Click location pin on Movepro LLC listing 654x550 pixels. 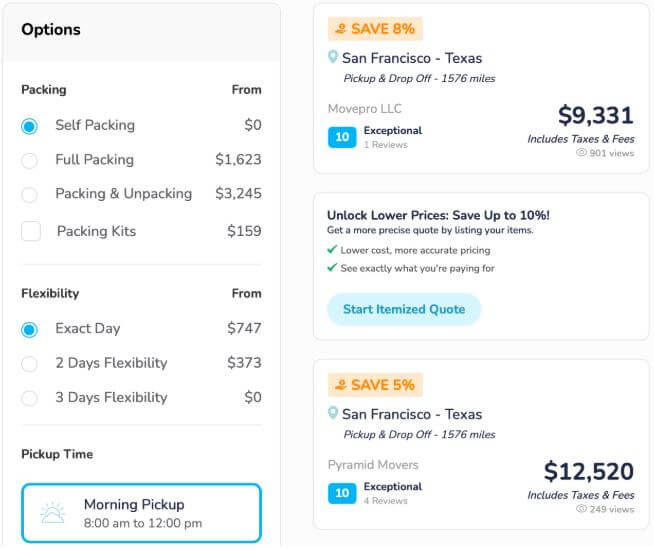pyautogui.click(x=333, y=57)
